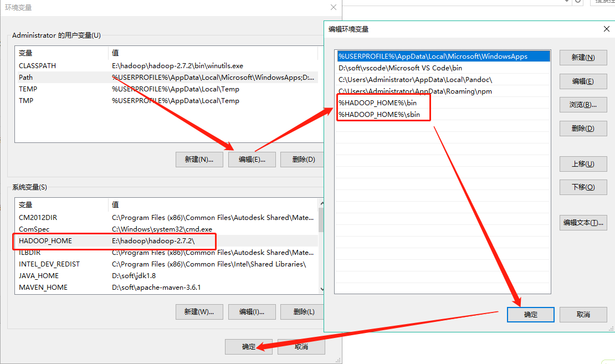Click the D:\soft\apache-maven-3.6.1 value cell
The image size is (615, 364).
pos(156,288)
